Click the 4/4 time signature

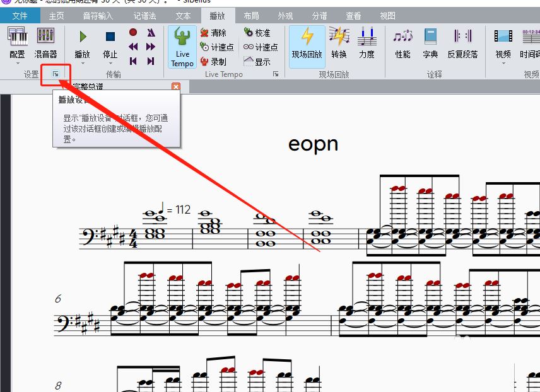point(133,238)
